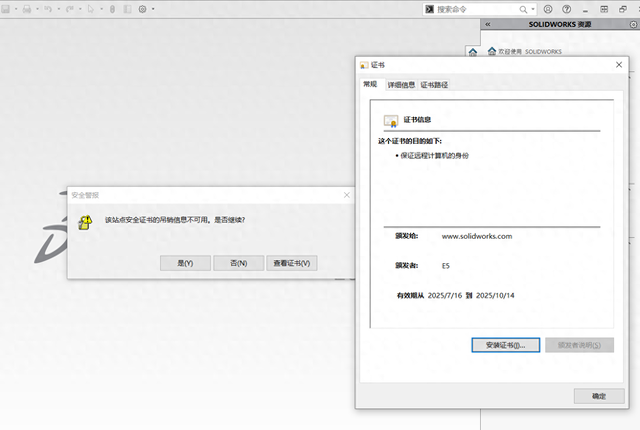
Task: Click validity end date 2025/10/14
Action: pos(495,295)
